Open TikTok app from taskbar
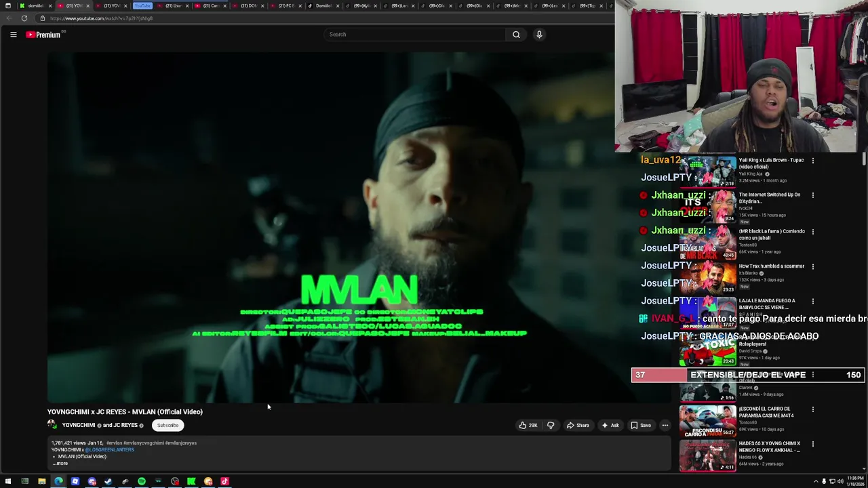Screen dimensions: 868x488 pyautogui.click(x=224, y=482)
